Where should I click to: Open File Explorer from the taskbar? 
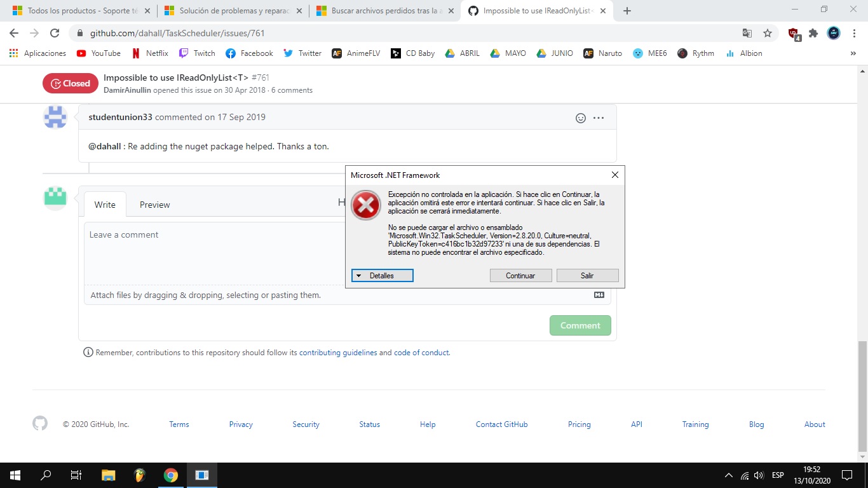(x=108, y=475)
